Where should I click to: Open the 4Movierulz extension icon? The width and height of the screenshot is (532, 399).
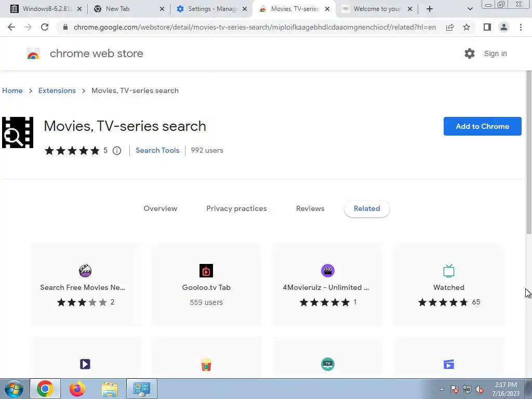328,271
